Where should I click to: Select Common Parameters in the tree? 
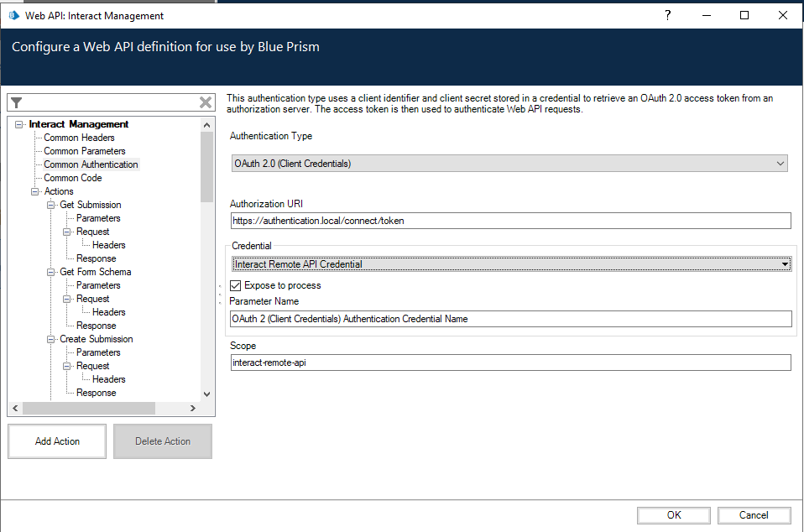click(x=84, y=151)
